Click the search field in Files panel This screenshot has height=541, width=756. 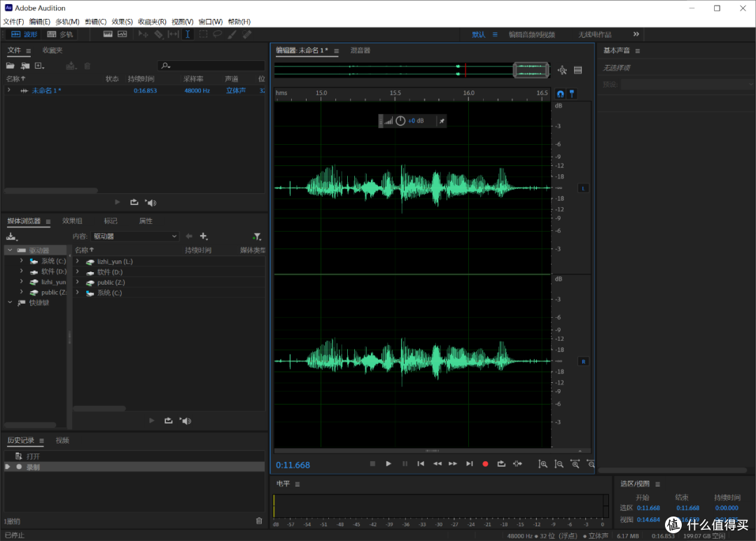(210, 66)
